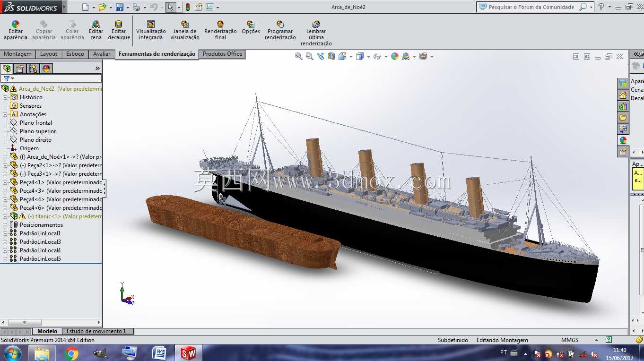Open the Options icon in the title bar
Screen dimensions: 644x361
(209, 7)
